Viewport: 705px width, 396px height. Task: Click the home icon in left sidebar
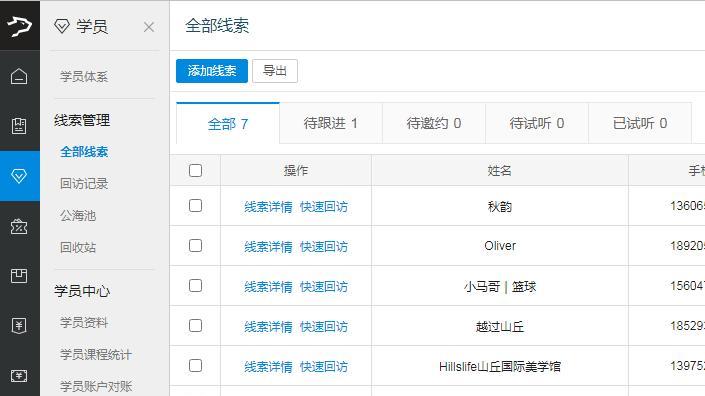(x=19, y=76)
